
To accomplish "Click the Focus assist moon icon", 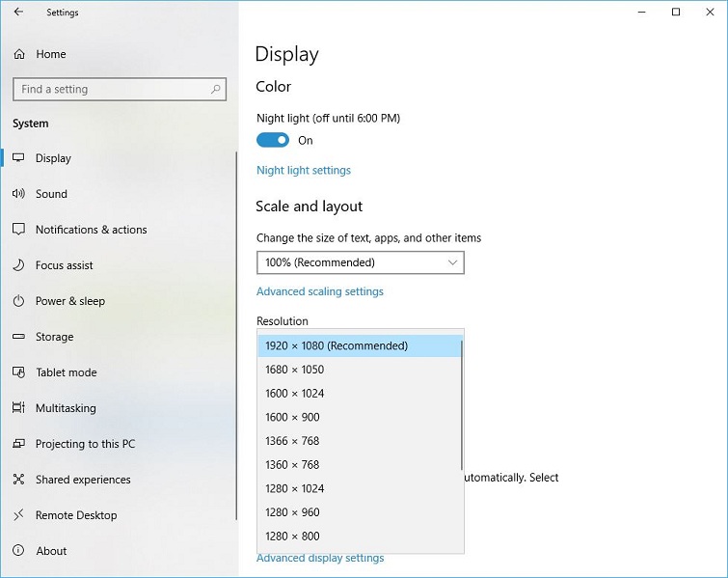I will tap(18, 265).
